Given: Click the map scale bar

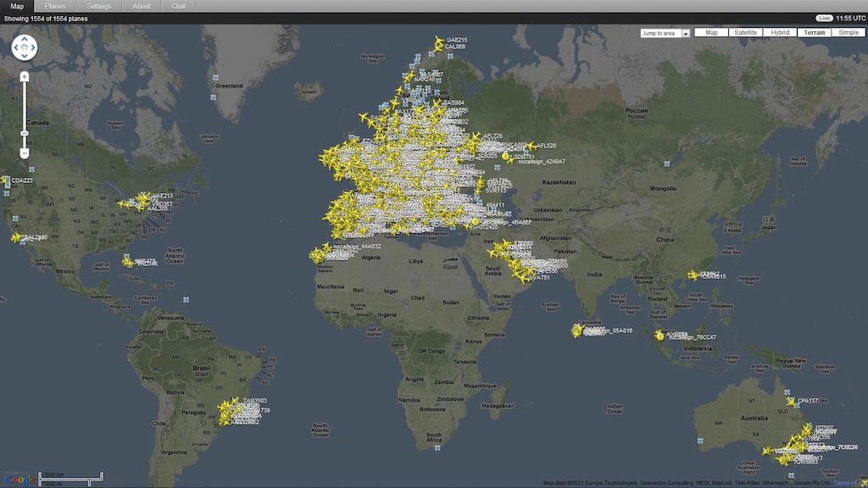Looking at the screenshot, I should click(71, 480).
